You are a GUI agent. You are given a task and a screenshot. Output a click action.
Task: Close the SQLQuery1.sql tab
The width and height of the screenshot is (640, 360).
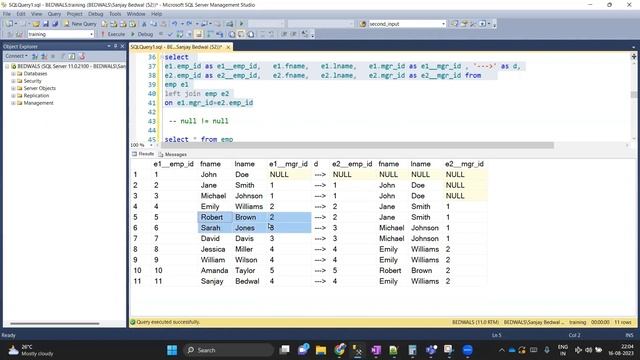[x=228, y=47]
